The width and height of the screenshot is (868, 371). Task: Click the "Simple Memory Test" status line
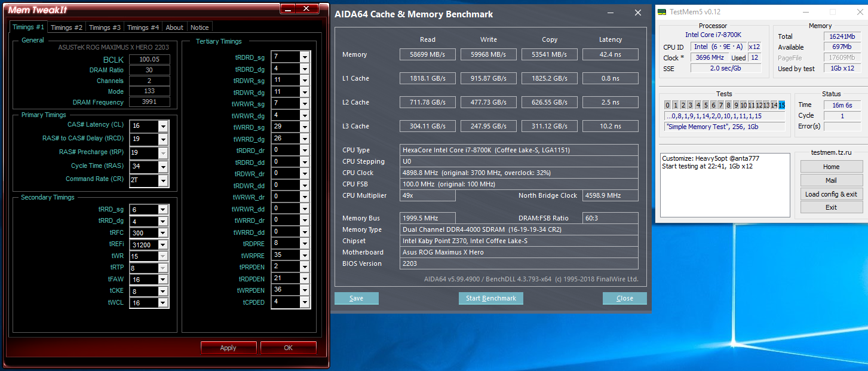pos(725,127)
